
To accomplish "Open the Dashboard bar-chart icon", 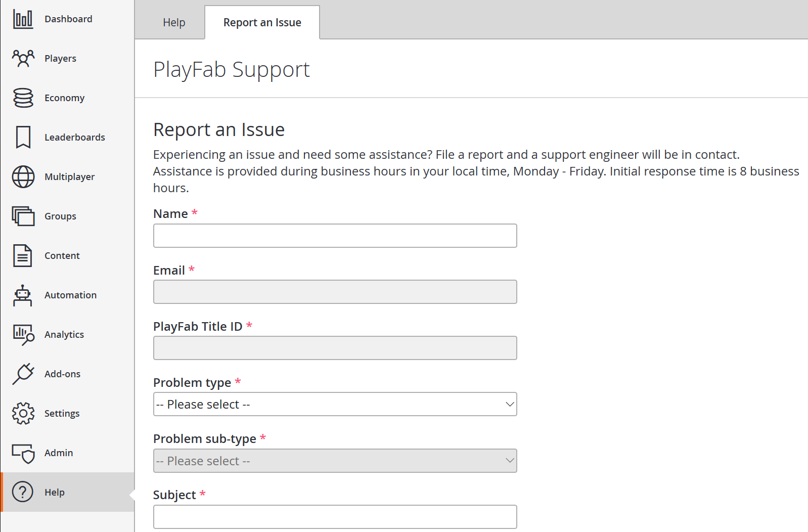I will pos(23,19).
